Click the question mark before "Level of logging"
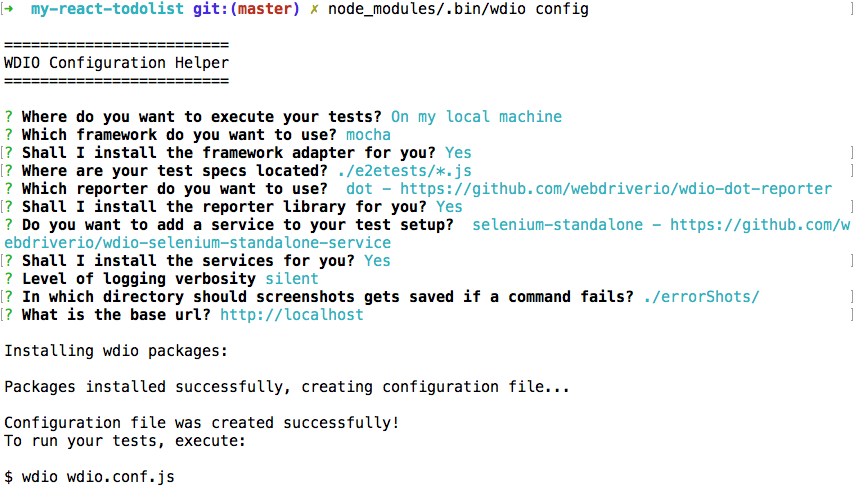The height and width of the screenshot is (495, 854). click(x=9, y=279)
